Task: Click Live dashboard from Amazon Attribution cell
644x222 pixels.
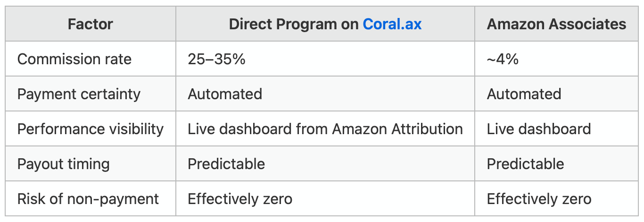Action: click(325, 129)
